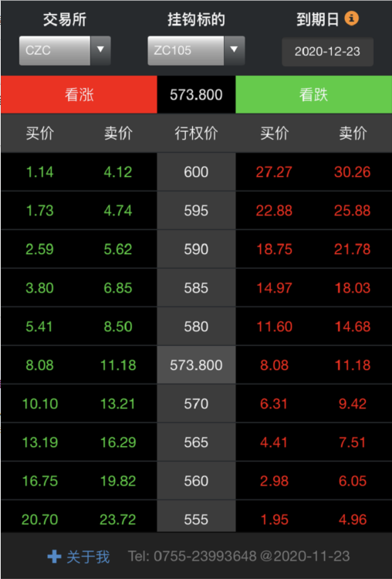This screenshot has width=392, height=579.
Task: Click call bid price 1.14
Action: [x=39, y=172]
